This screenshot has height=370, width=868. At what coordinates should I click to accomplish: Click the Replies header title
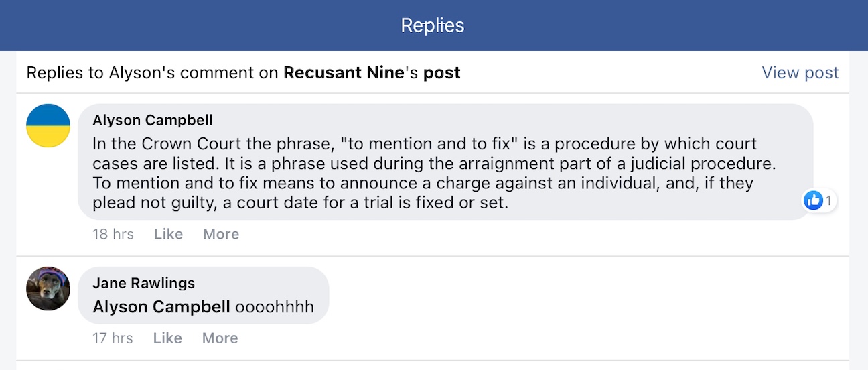[433, 25]
